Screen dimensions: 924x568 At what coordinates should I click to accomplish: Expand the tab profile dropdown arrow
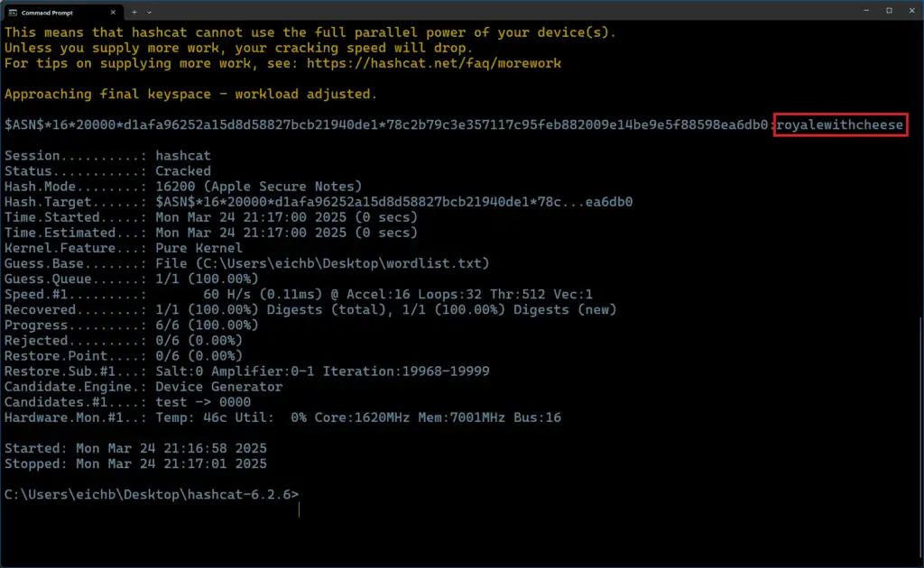149,13
